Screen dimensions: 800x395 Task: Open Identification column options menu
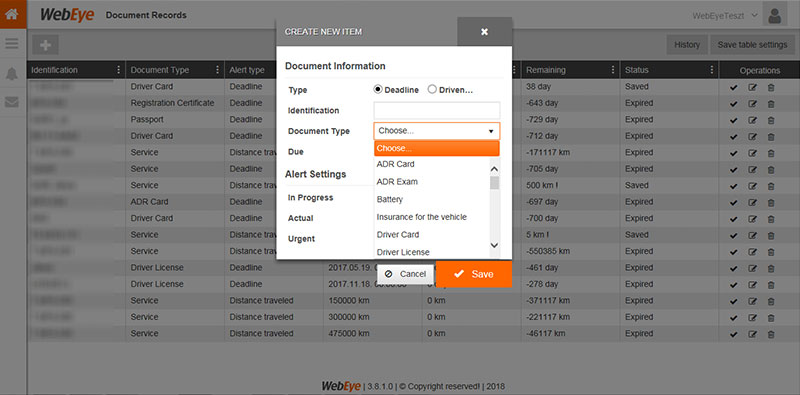pyautogui.click(x=119, y=70)
